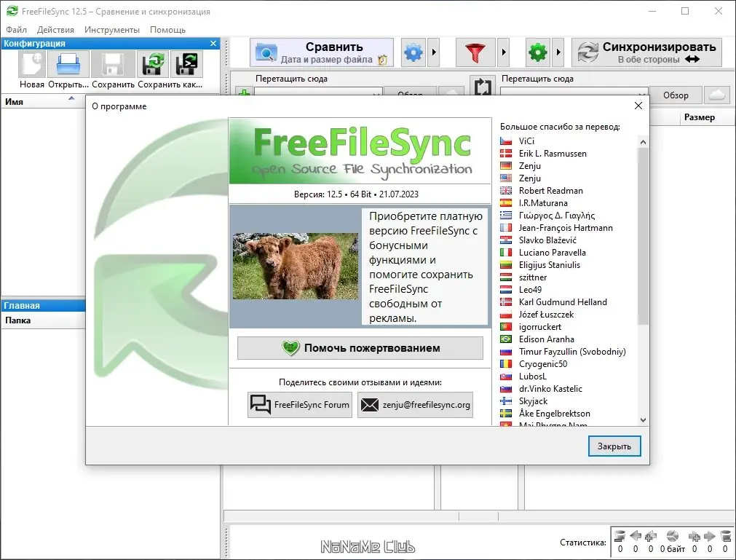736x560 pixels.
Task: Open the right folder path combo box
Action: [x=574, y=92]
